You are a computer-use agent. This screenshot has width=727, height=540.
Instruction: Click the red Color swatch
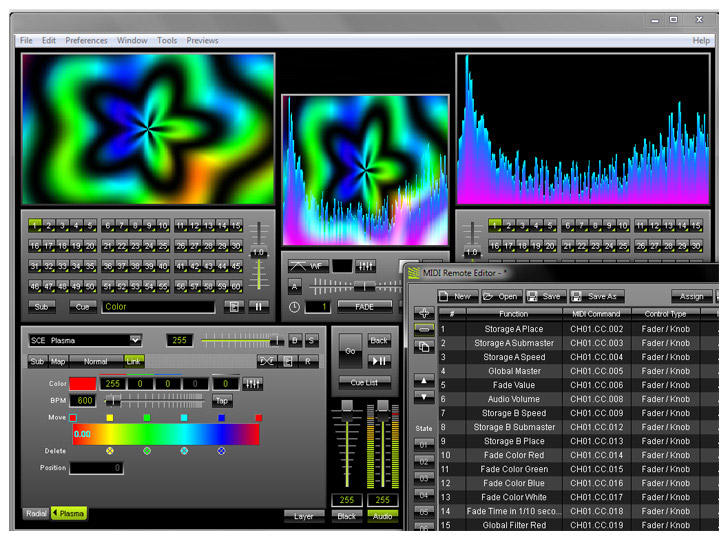coord(83,383)
